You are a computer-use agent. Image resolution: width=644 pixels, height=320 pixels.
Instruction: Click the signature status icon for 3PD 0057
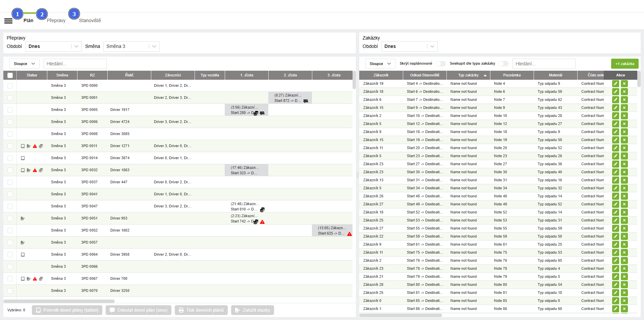tap(23, 243)
